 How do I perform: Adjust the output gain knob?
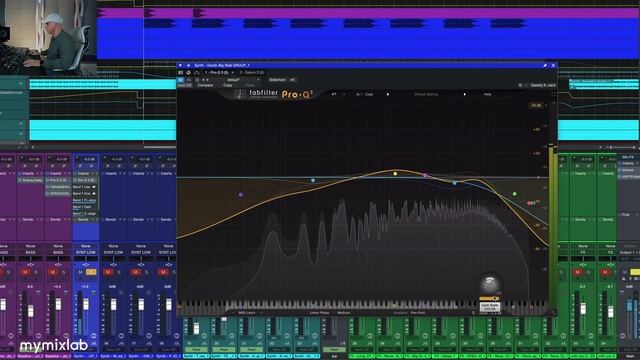tap(490, 284)
